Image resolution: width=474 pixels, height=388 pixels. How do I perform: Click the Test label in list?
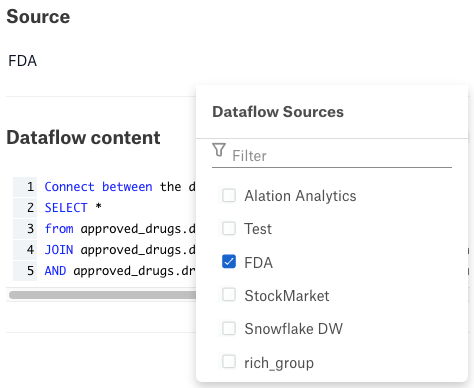coord(258,229)
